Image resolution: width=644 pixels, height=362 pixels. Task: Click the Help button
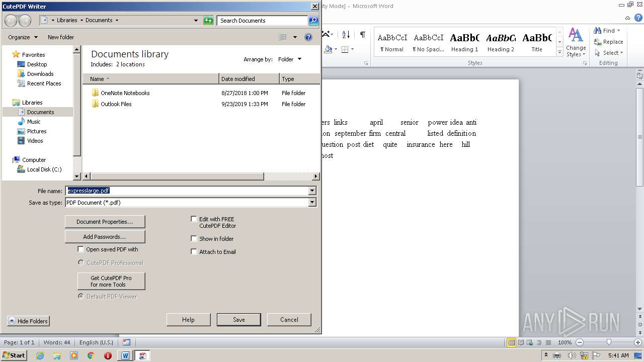coord(188,320)
